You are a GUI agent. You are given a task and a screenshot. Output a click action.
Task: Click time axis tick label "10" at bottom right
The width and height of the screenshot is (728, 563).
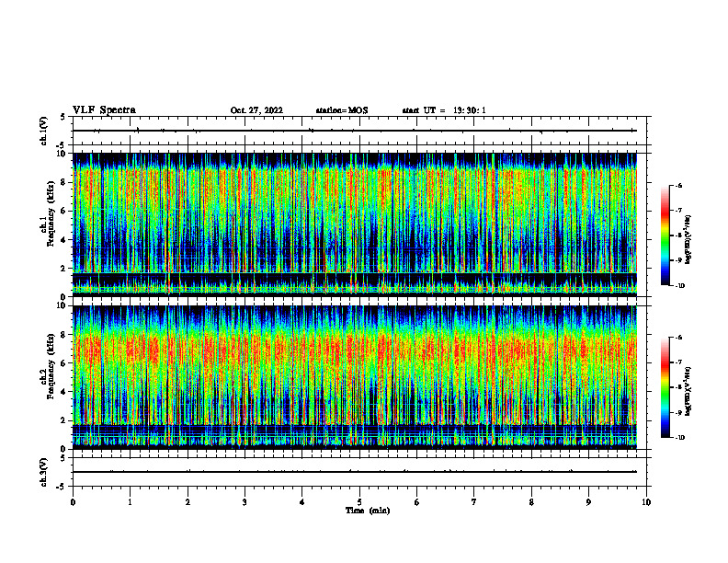(646, 502)
